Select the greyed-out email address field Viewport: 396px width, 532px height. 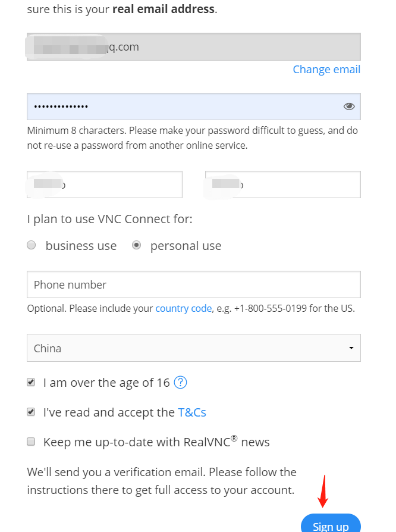pyautogui.click(x=193, y=46)
